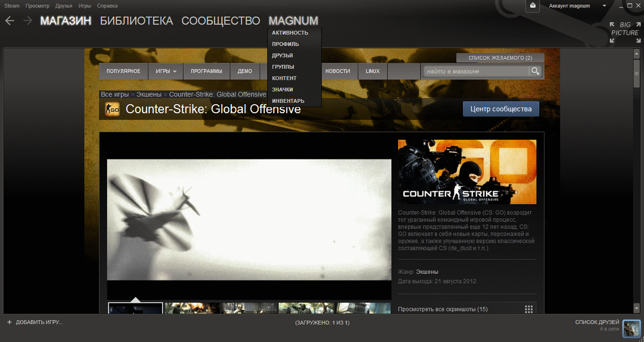Go to СООБЩЕСТВО section
Screen dimensions: 644x342
coord(221,21)
